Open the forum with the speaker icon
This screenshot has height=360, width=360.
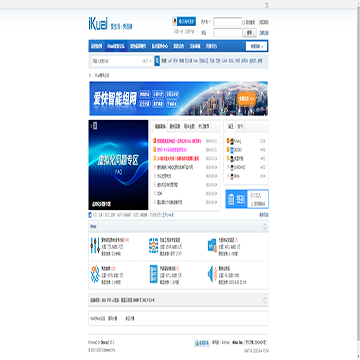click(x=212, y=274)
